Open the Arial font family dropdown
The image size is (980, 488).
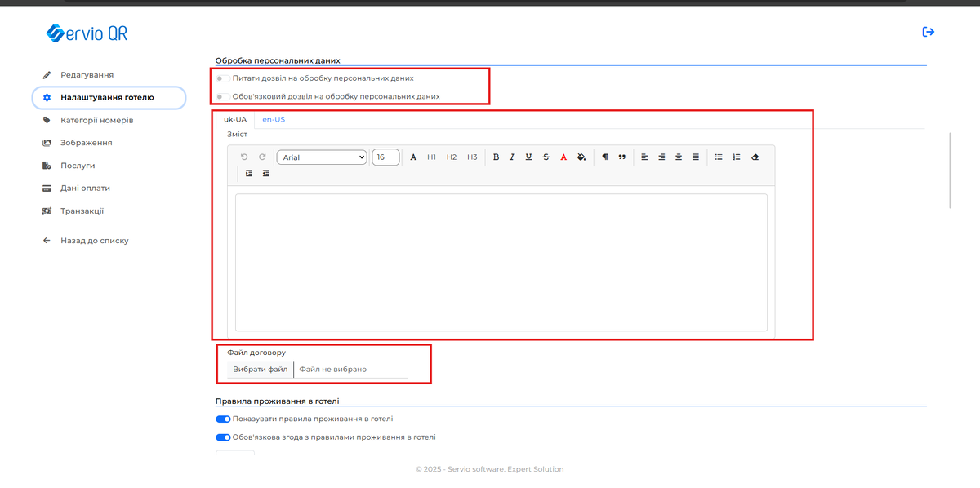[322, 157]
